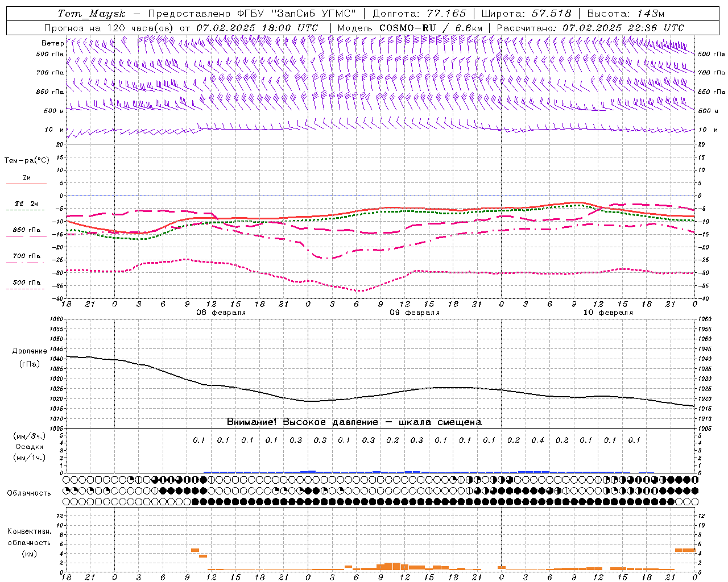
Task: Click the 09 февраля date label
Action: click(415, 313)
